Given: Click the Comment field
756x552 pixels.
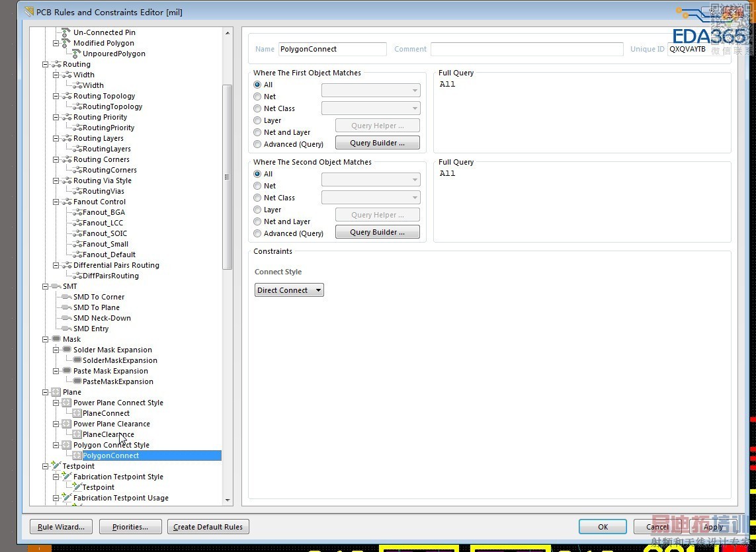Looking at the screenshot, I should point(527,49).
